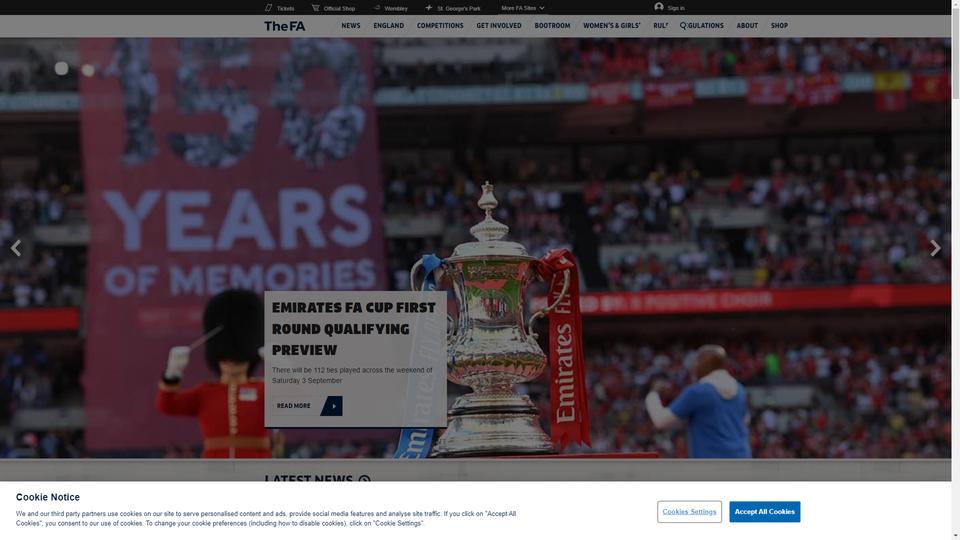
Task: Click the St. George's Park cross icon
Action: pos(429,8)
